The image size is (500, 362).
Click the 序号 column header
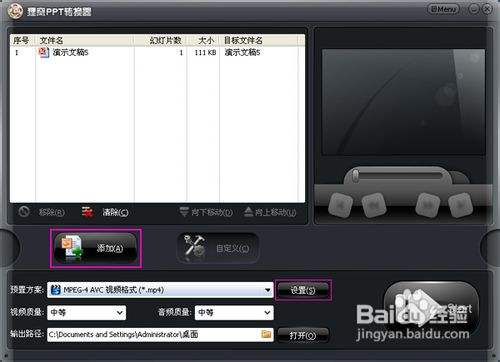point(22,40)
